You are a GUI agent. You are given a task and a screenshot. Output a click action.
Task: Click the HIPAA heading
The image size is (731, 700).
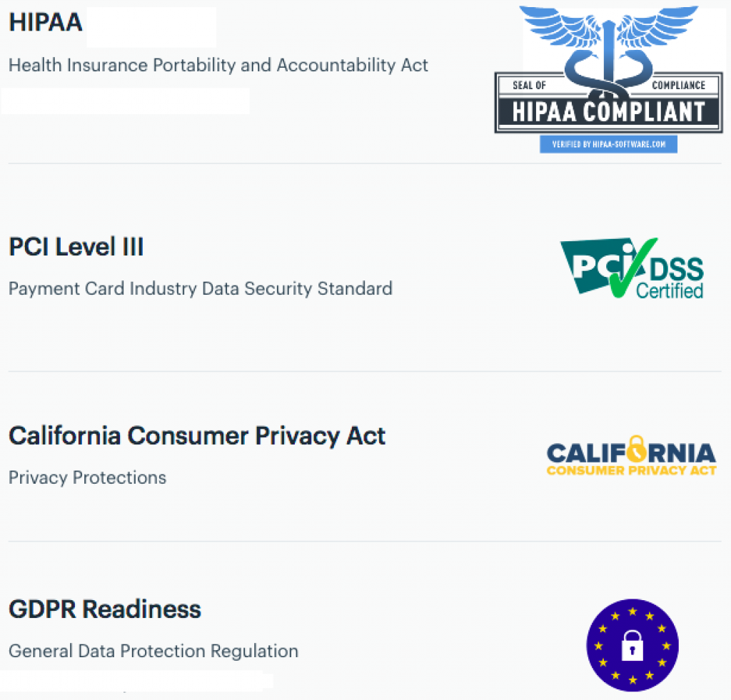pos(46,22)
